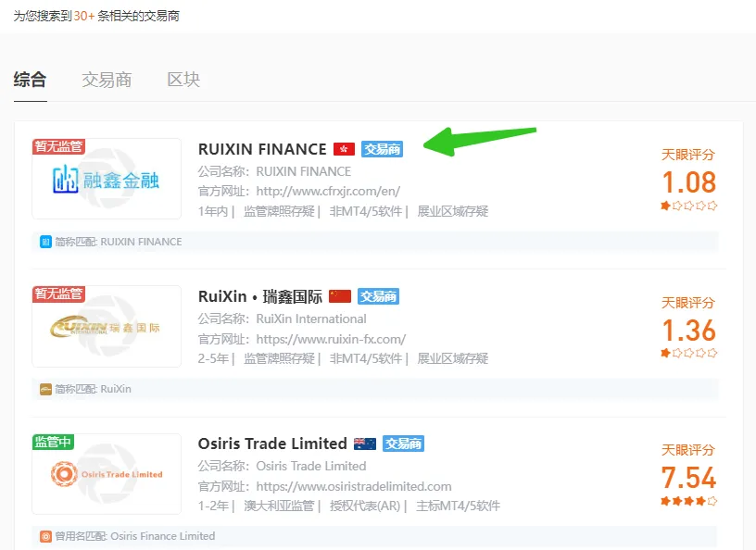Click 非MT4/5软件 tag under RUIXIN FINANCE
756x550 pixels.
pos(365,211)
